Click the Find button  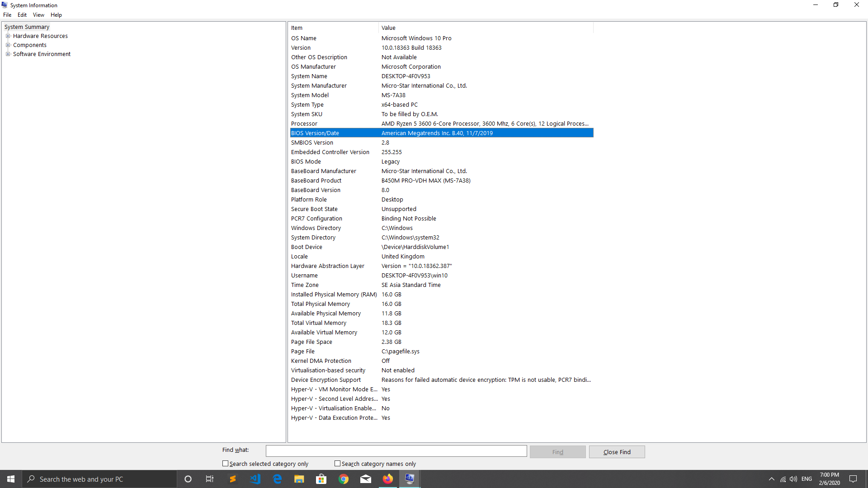click(x=557, y=452)
